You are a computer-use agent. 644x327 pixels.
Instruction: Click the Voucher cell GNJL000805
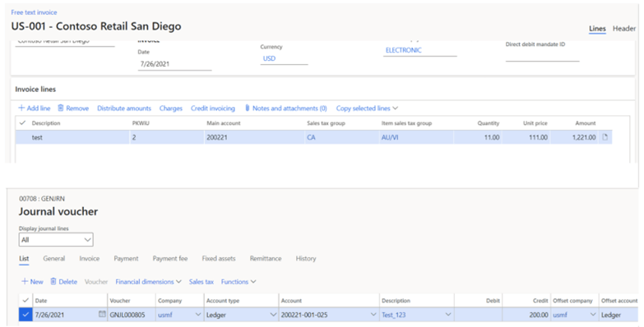point(132,315)
